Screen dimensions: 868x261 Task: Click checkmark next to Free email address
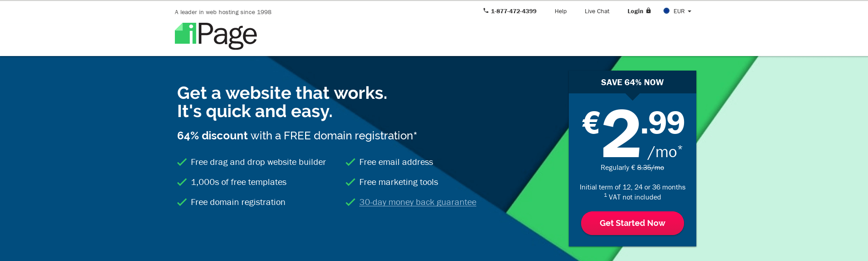(350, 162)
